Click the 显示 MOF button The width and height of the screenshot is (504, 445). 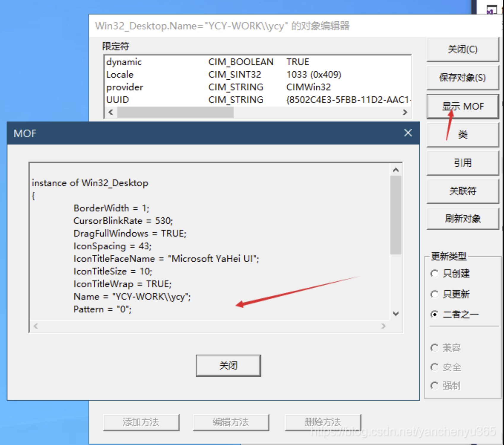tap(462, 106)
